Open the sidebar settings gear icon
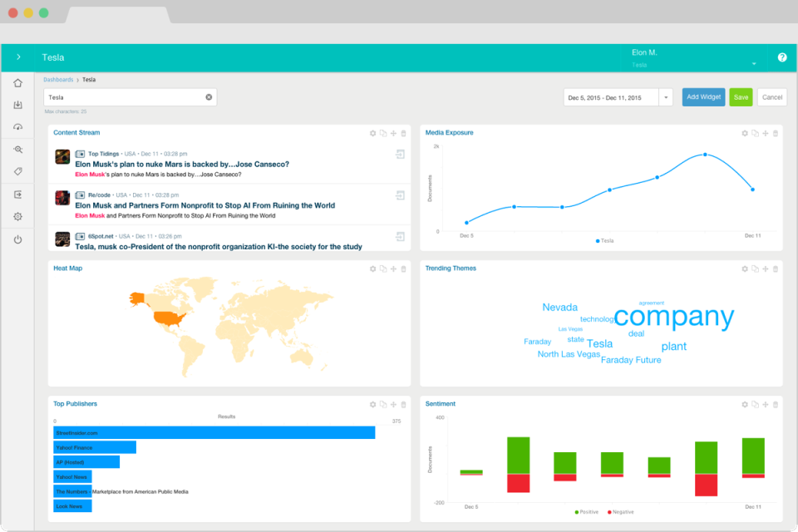Image resolution: width=798 pixels, height=532 pixels. [x=17, y=217]
